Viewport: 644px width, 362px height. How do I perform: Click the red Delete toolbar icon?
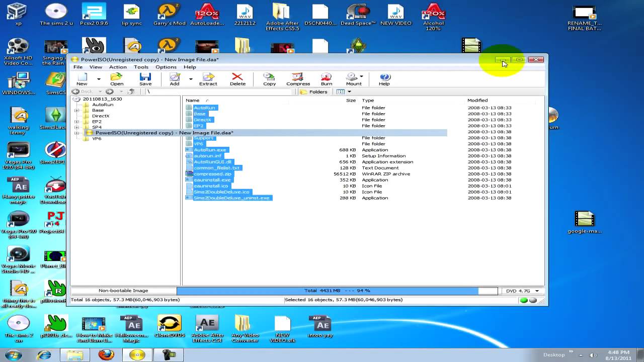[237, 79]
